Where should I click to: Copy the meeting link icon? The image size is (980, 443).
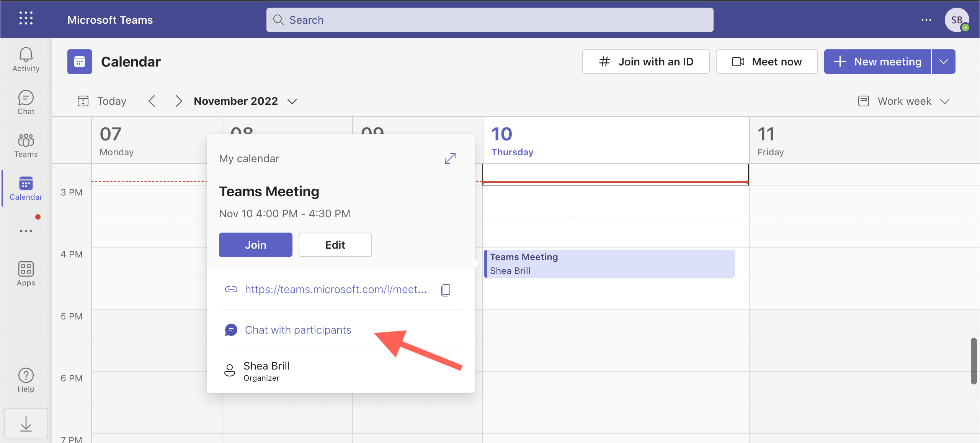[446, 290]
